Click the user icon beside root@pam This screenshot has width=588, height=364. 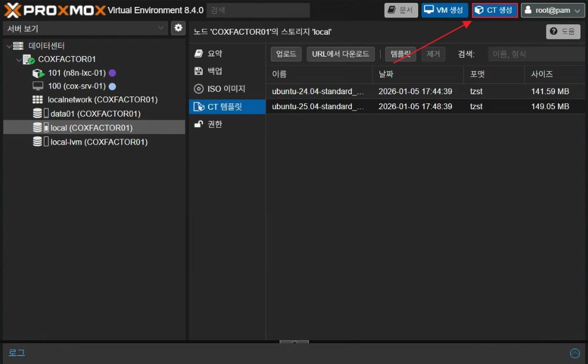tap(528, 10)
